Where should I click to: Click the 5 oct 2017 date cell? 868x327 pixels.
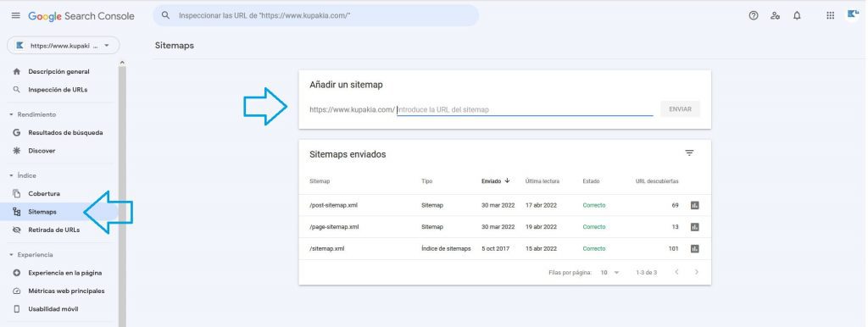(x=495, y=249)
